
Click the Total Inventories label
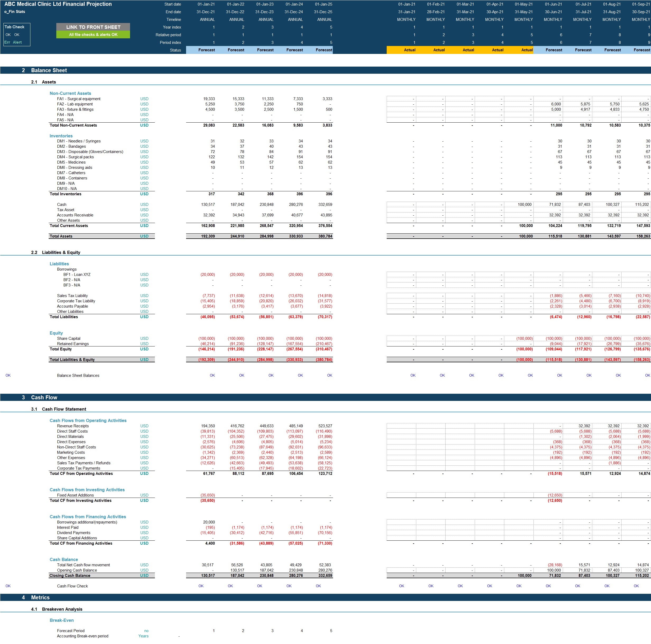click(x=65, y=194)
